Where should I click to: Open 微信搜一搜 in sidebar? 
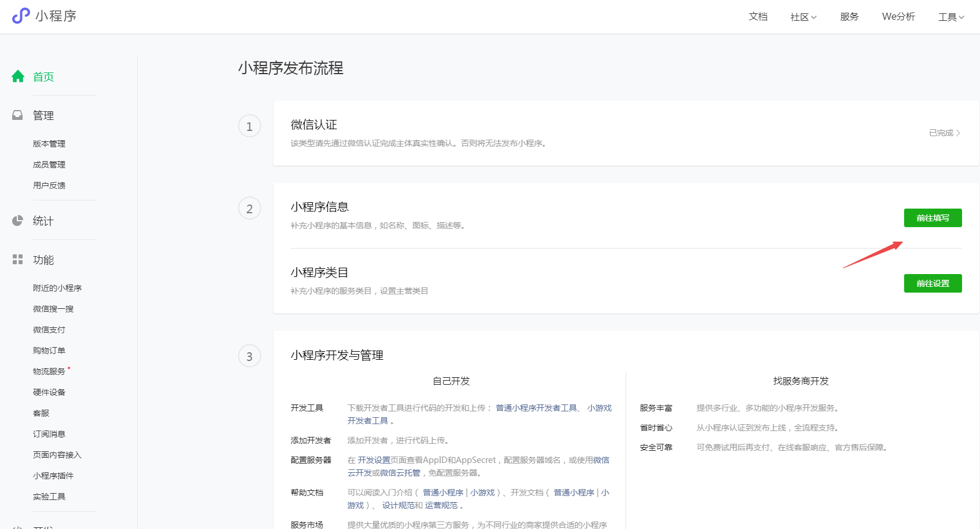click(x=53, y=309)
